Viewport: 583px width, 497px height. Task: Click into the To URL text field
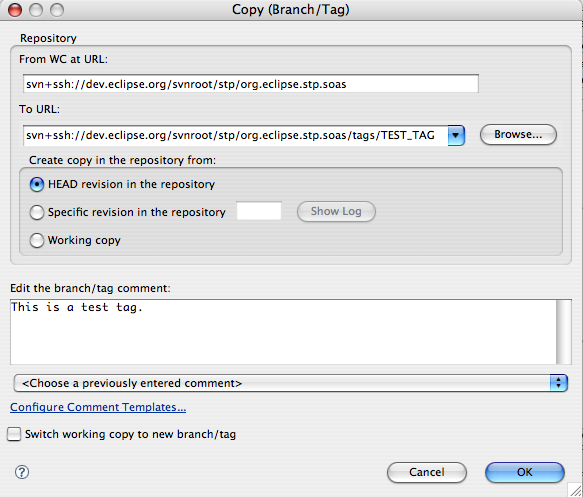[x=235, y=136]
